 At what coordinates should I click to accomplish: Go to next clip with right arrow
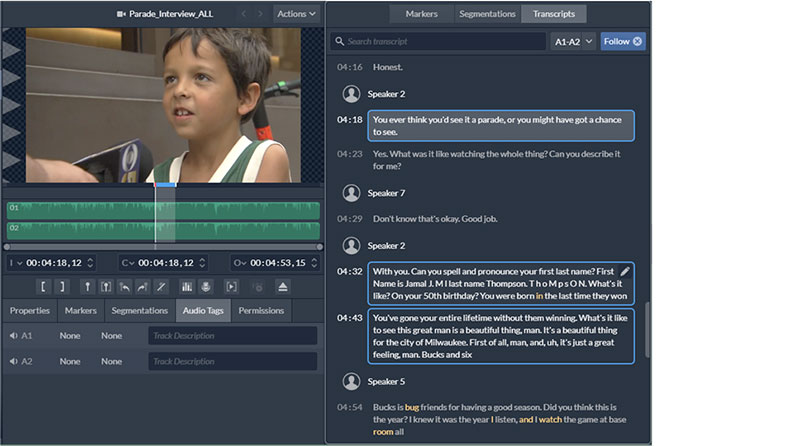coord(260,14)
